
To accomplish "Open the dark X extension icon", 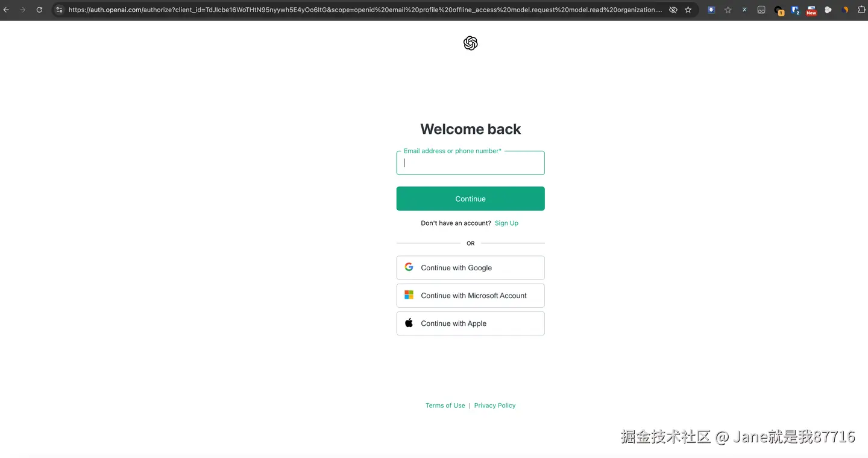I will [744, 10].
